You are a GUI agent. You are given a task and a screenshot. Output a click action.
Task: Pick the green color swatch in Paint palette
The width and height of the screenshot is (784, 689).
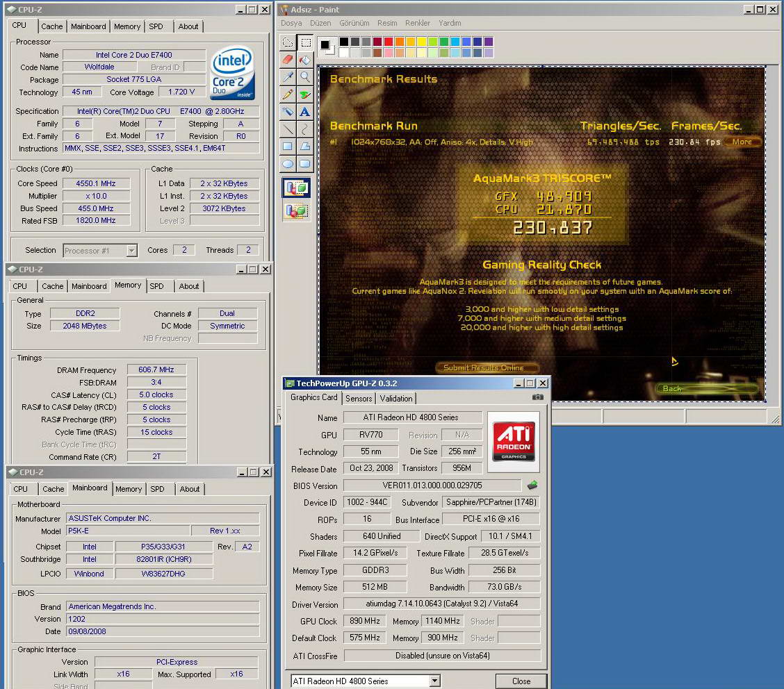[x=443, y=42]
